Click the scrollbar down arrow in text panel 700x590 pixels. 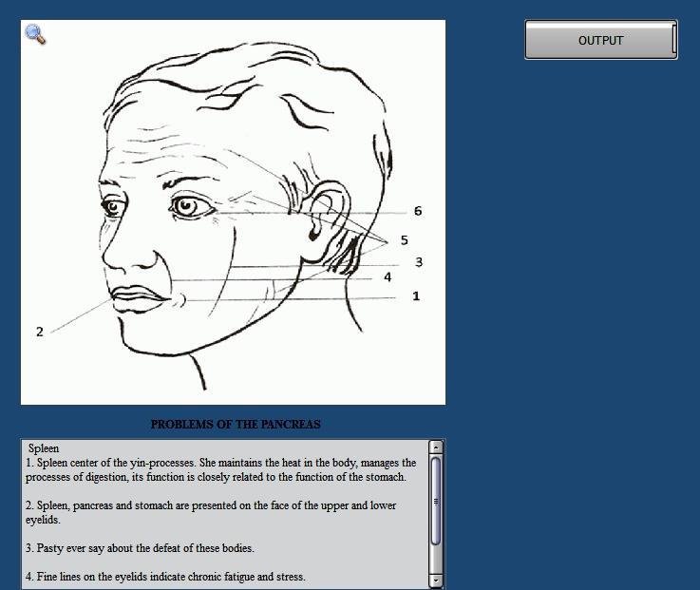coord(436,580)
